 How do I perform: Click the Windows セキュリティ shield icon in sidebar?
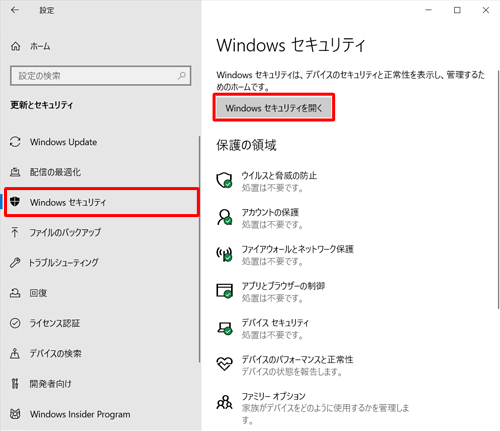pos(15,202)
